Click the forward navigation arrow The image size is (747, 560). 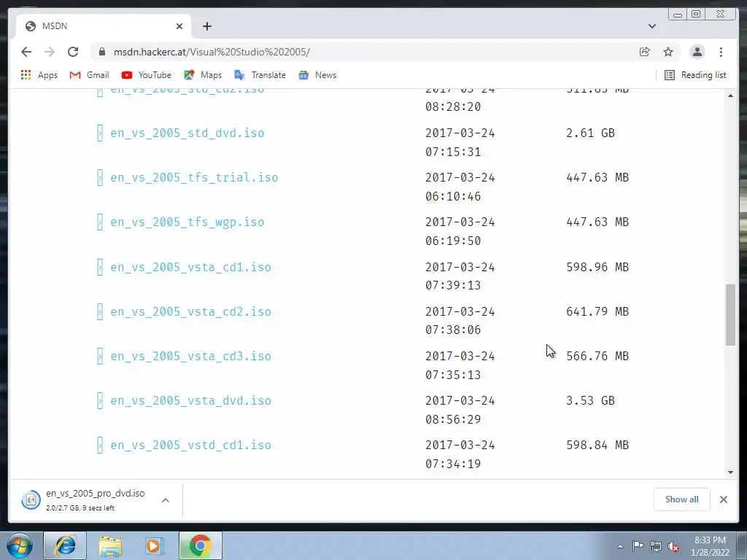50,52
